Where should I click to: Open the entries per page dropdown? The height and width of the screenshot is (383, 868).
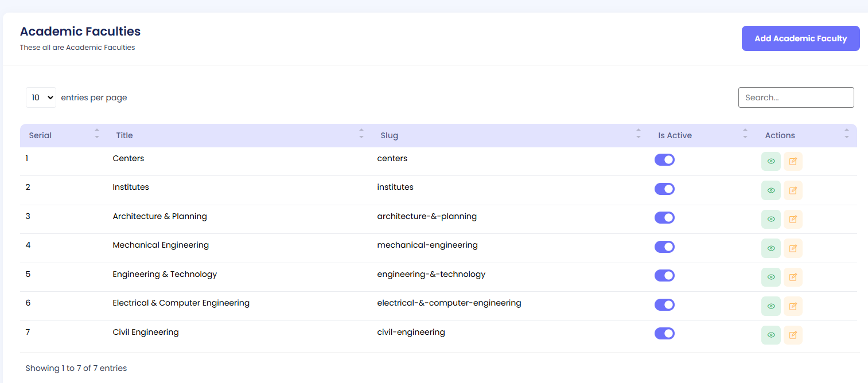[41, 97]
